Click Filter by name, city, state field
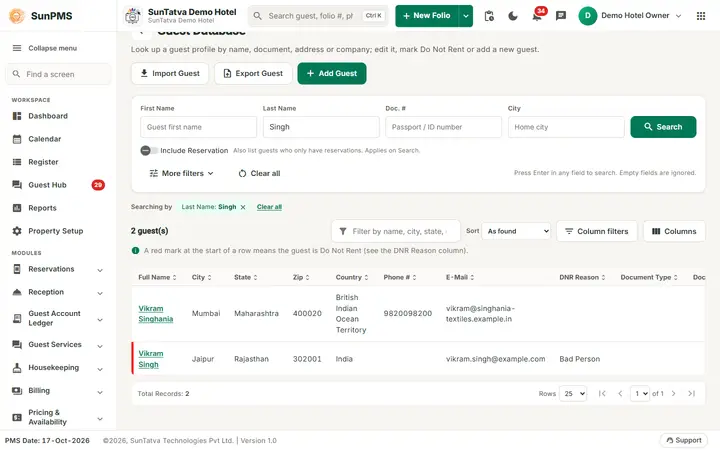 click(x=396, y=231)
